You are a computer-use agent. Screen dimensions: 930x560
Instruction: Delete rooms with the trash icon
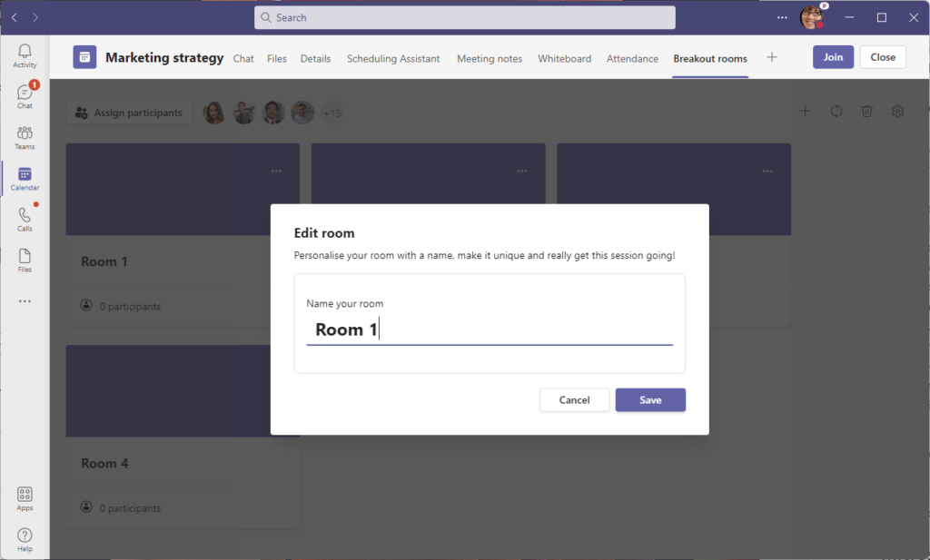point(867,111)
